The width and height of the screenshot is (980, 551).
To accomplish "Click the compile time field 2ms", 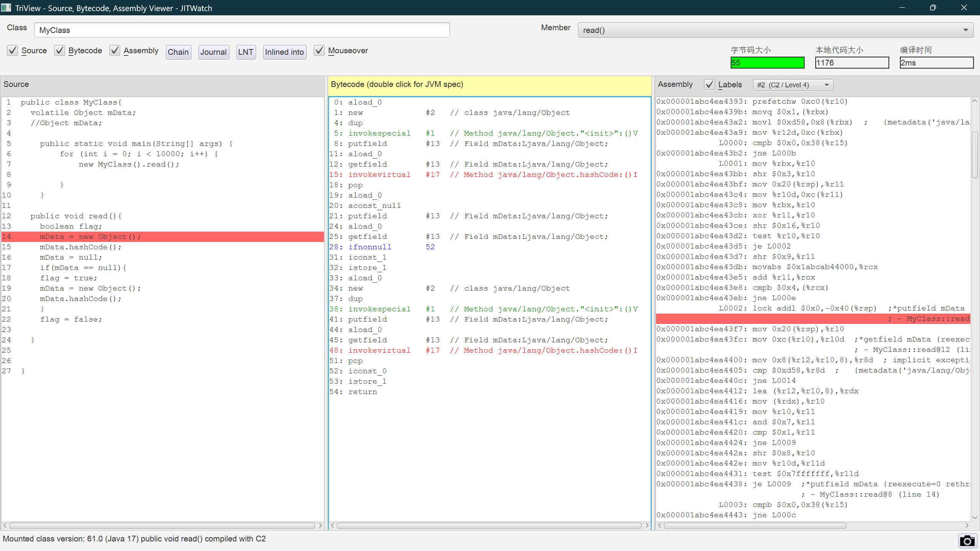I will point(936,63).
